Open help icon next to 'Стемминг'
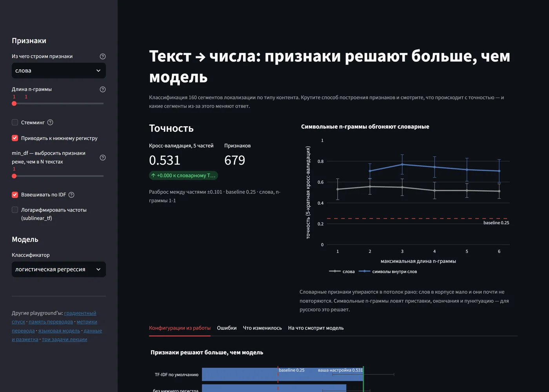The image size is (549, 392). (x=50, y=122)
